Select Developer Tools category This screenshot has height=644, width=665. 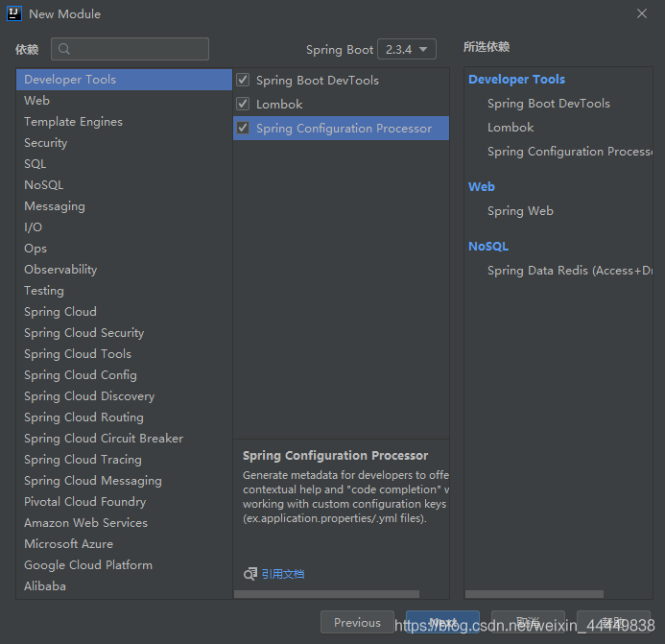pos(124,80)
